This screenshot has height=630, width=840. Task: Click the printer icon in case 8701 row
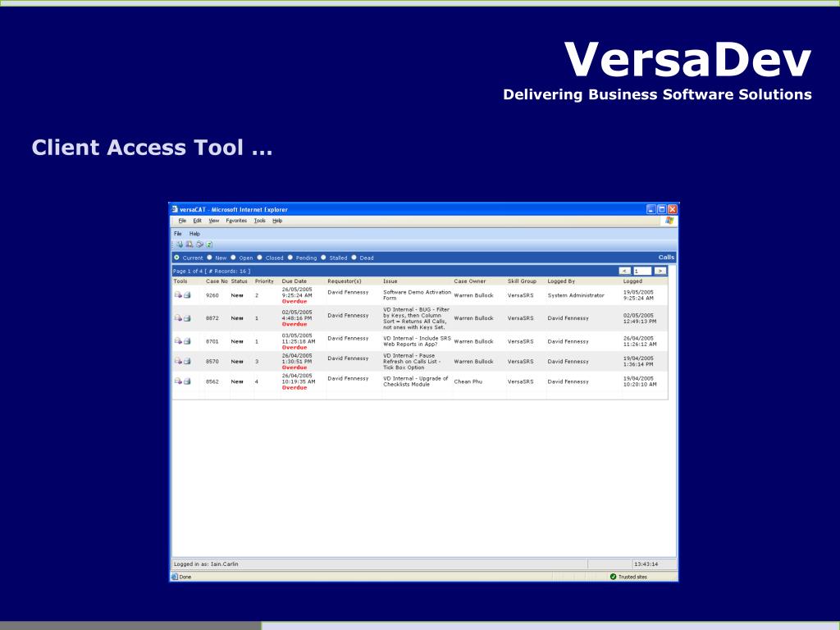tap(187, 341)
